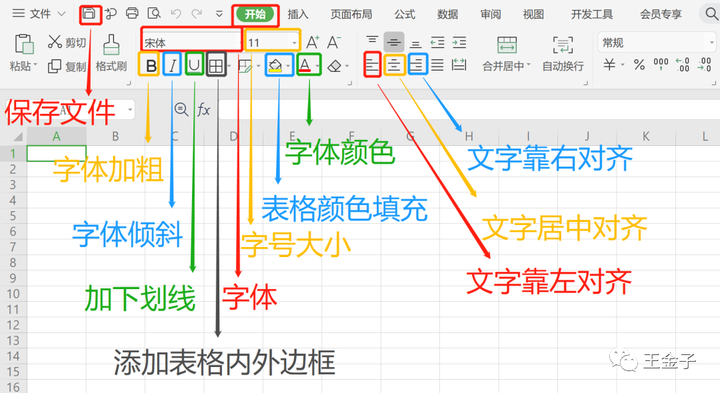Click the Print icon in quick access bar
This screenshot has height=393, width=720.
[x=132, y=13]
